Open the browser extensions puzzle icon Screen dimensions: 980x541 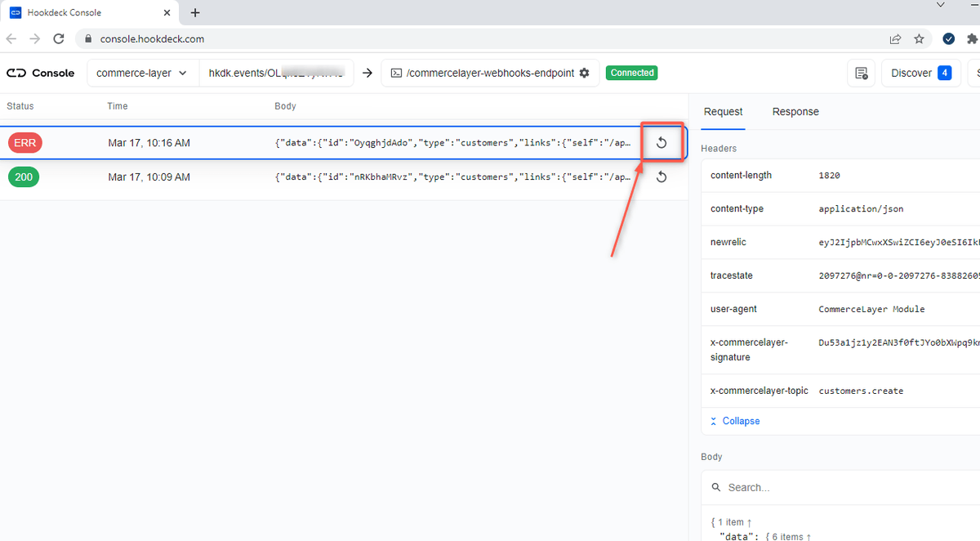click(x=972, y=38)
